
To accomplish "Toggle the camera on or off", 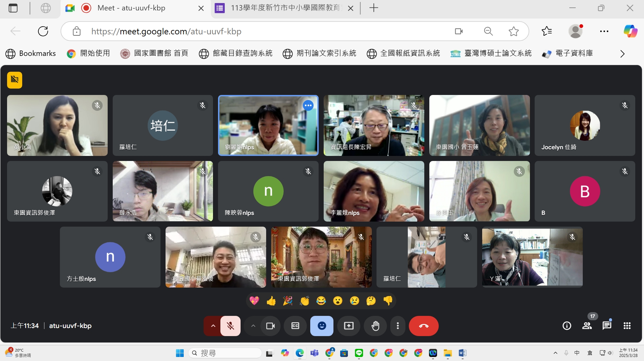I will click(271, 326).
